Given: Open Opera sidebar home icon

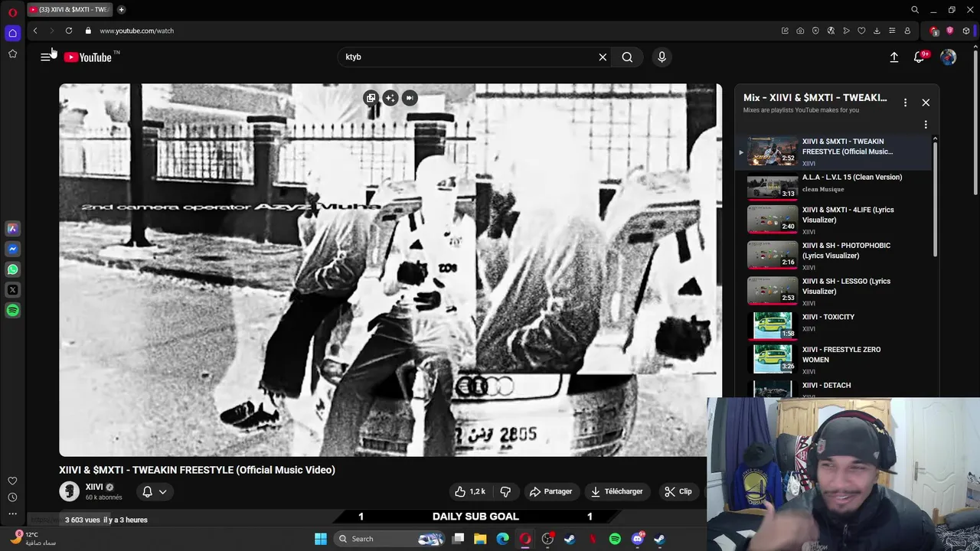Looking at the screenshot, I should click(12, 33).
